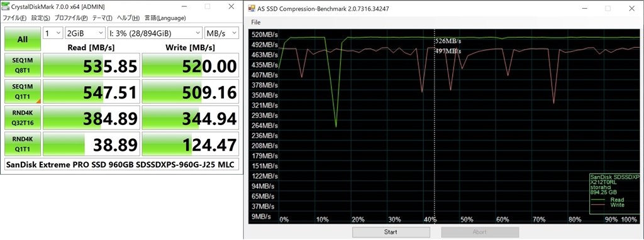The width and height of the screenshot is (644, 240).
Task: Run the RND4K Q32T16 benchmark
Action: (x=23, y=117)
